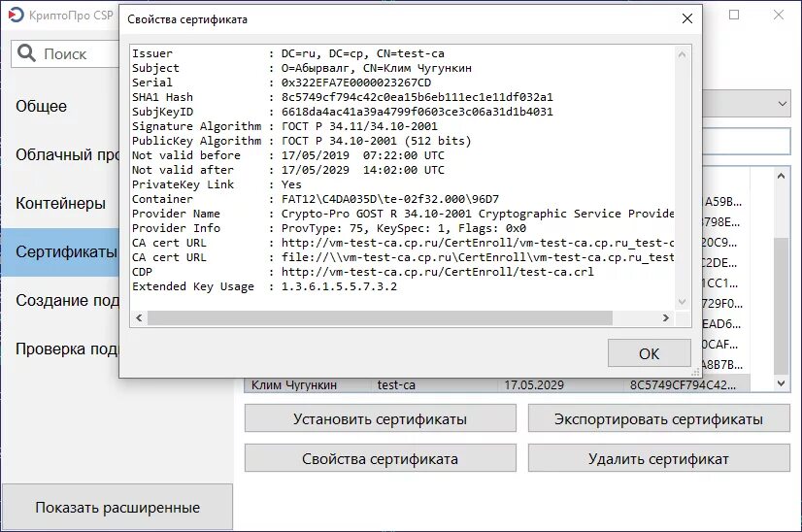Click certificate list vertical scrollbar thumb

coord(781,306)
